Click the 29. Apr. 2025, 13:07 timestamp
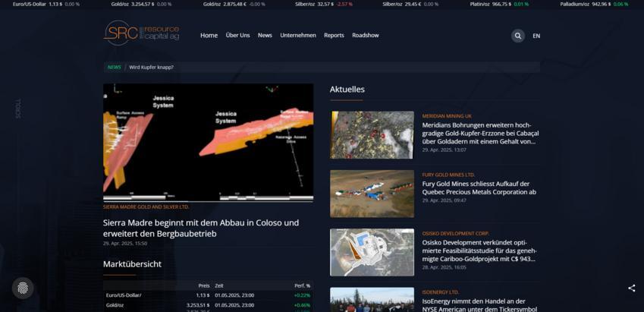 click(x=444, y=150)
